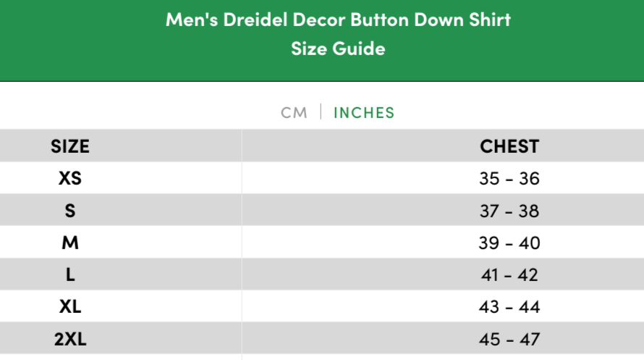Select the INCHES unit option

coord(364,112)
